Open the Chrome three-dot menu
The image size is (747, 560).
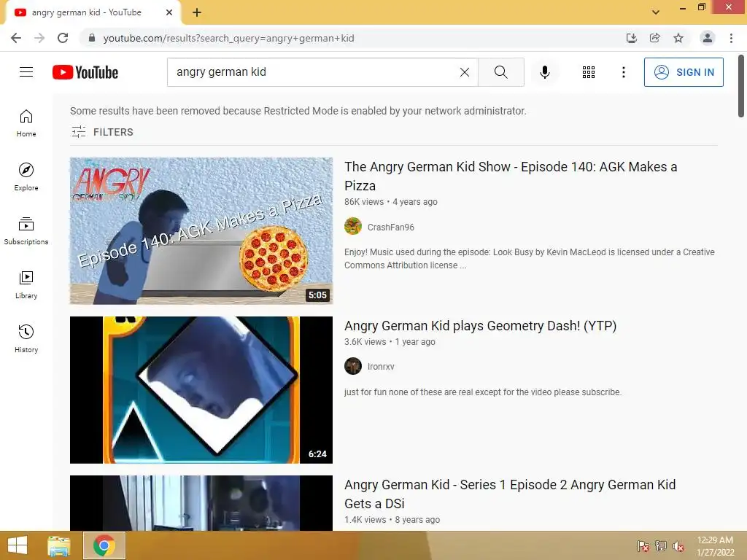(731, 38)
